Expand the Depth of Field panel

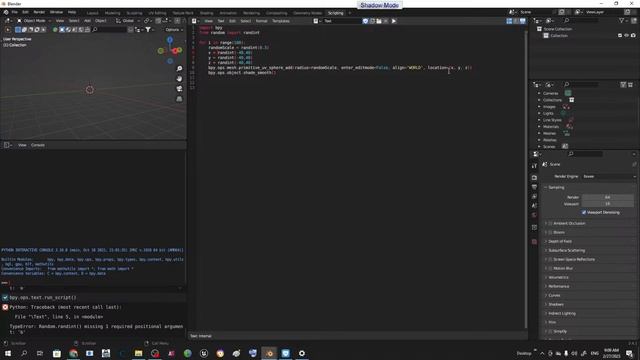coord(559,241)
